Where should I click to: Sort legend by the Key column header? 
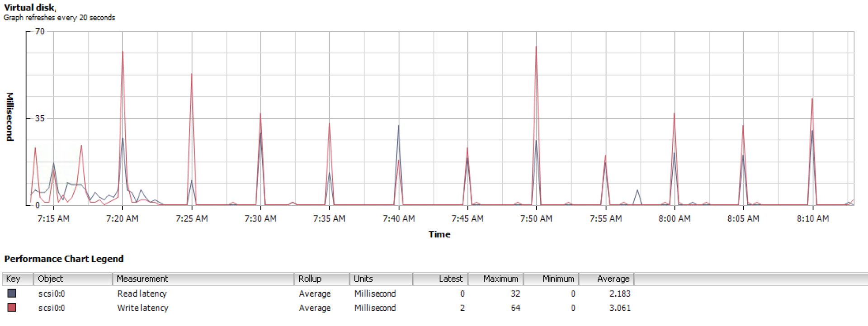18,279
